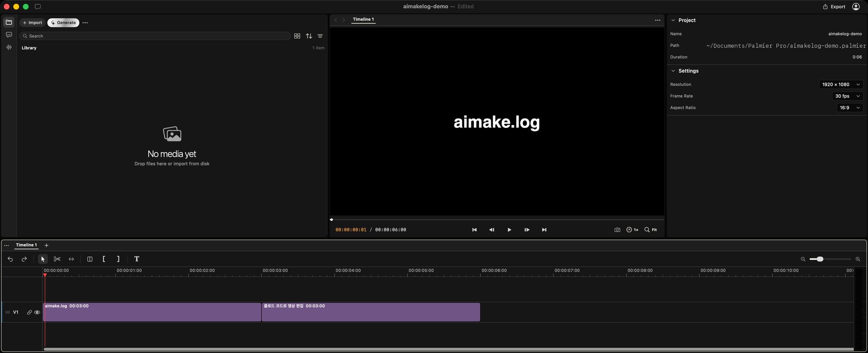The height and width of the screenshot is (353, 868).
Task: Open the more options menu next to Generate
Action: pos(85,23)
